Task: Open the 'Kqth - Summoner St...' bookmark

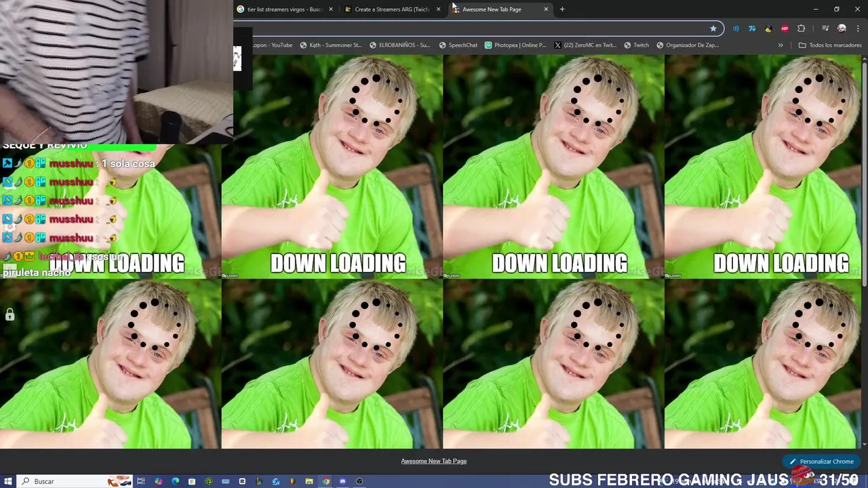Action: [331, 45]
